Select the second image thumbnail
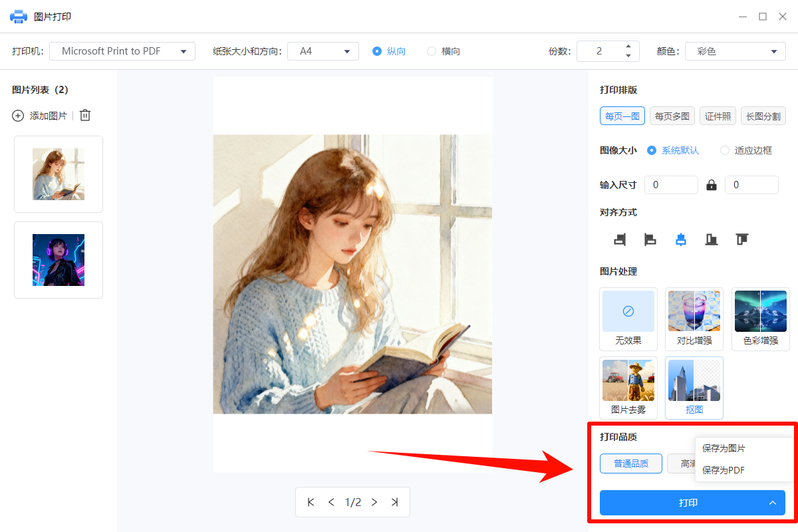Viewport: 798px width, 532px height. (x=58, y=259)
